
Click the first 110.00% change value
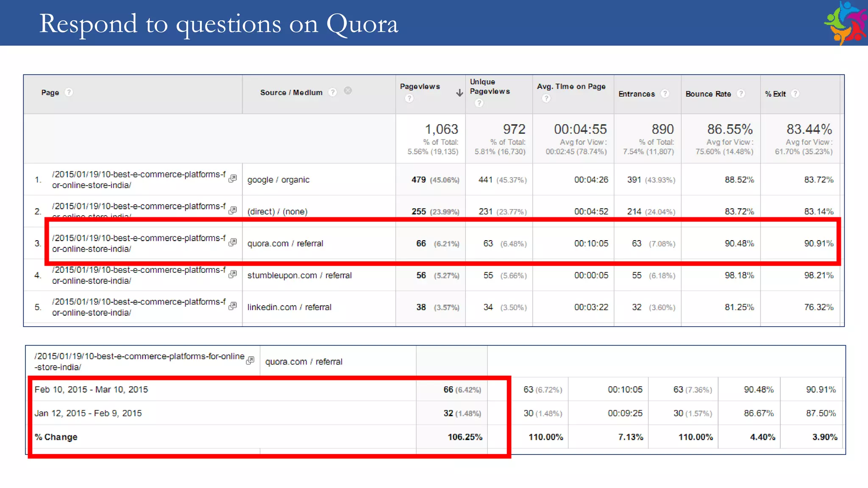pyautogui.click(x=546, y=437)
